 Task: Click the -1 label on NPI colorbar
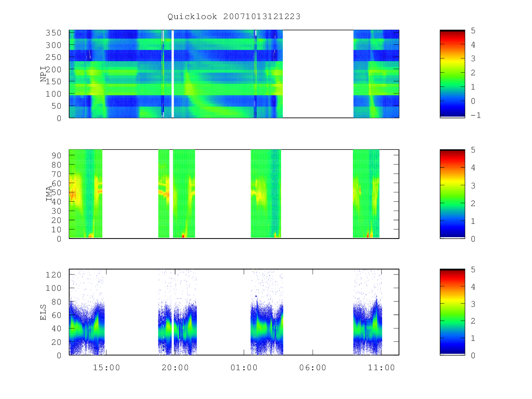click(475, 115)
